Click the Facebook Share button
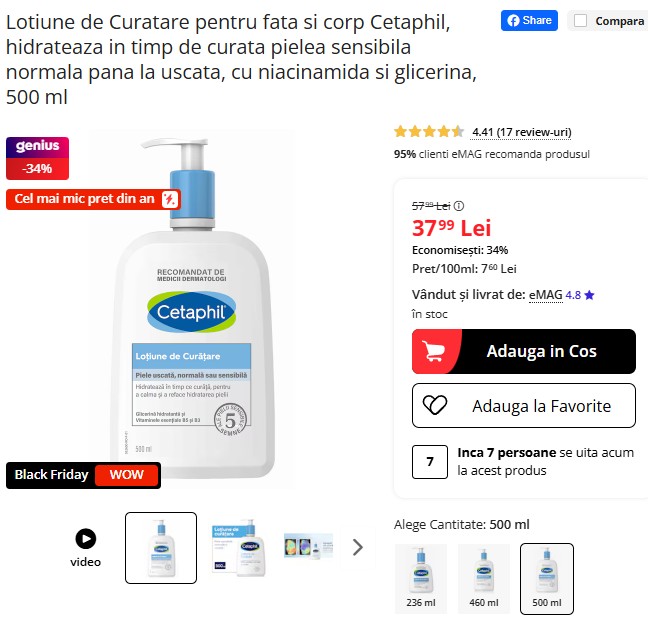The height and width of the screenshot is (622, 648). coord(529,20)
